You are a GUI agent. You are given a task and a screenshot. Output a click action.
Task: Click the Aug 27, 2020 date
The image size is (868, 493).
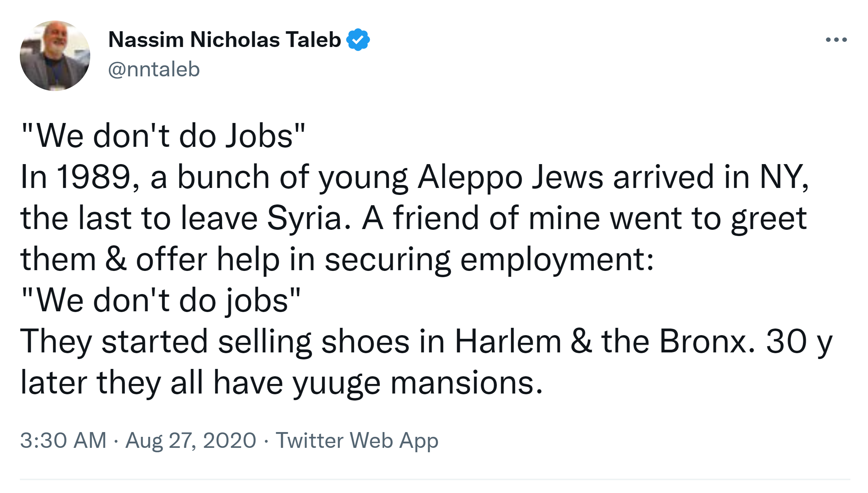pyautogui.click(x=190, y=440)
